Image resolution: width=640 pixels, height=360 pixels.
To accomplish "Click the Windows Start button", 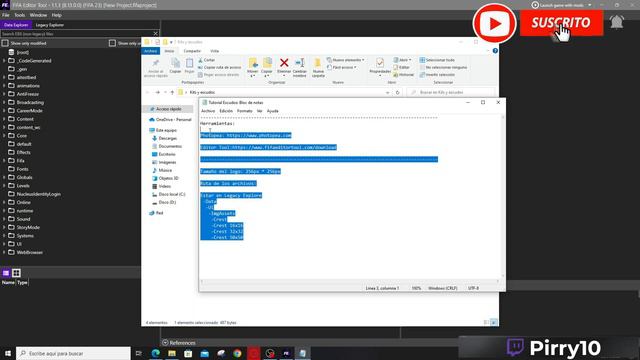I will pyautogui.click(x=8, y=353).
